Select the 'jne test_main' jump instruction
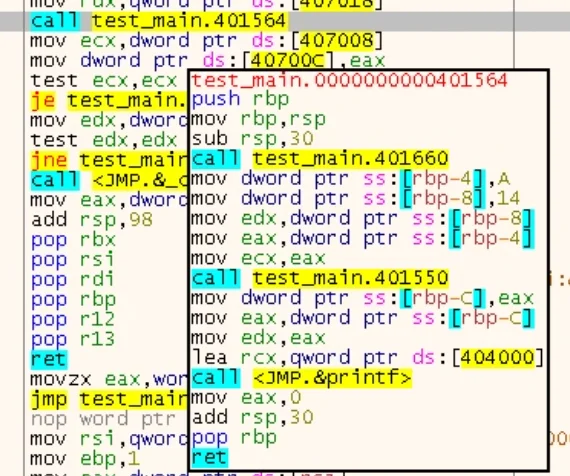570x476 pixels. click(109, 160)
